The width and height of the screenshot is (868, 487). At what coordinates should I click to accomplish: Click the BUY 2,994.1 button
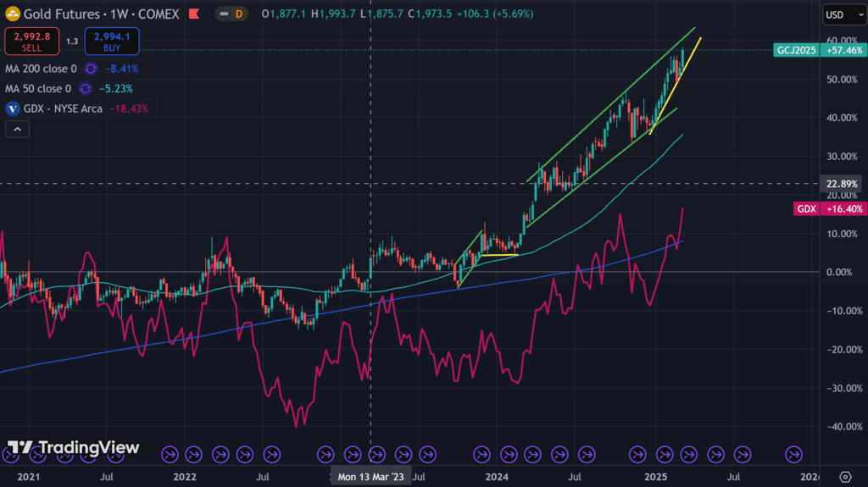pyautogui.click(x=112, y=42)
